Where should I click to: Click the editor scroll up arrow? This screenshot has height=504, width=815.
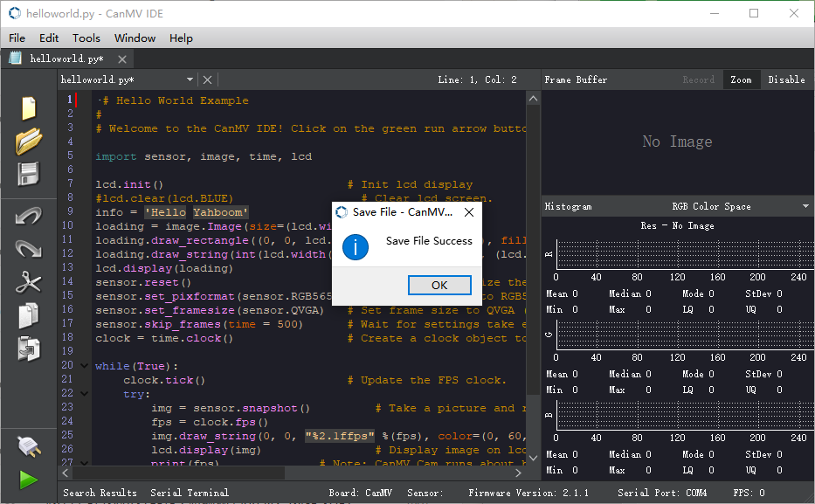[x=533, y=98]
